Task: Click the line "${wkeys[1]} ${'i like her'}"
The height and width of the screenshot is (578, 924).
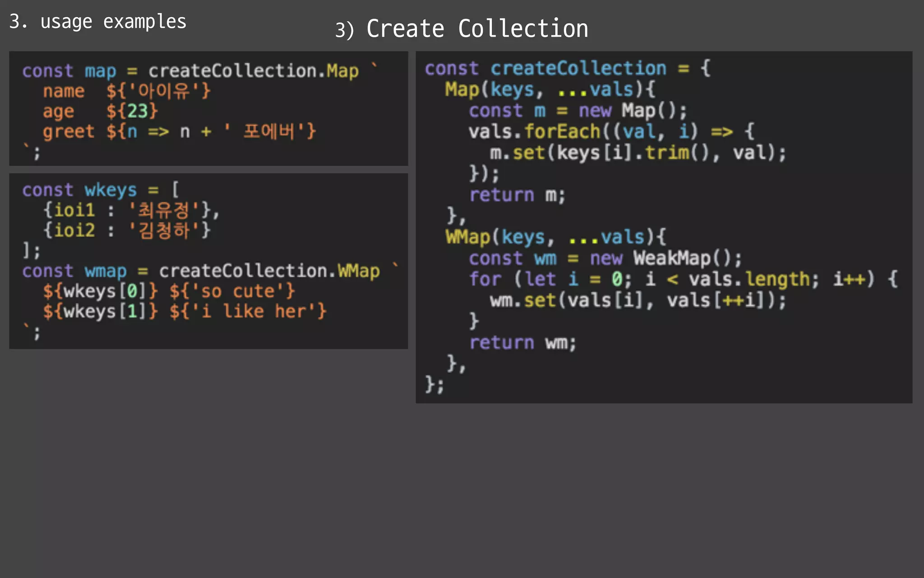Action: pyautogui.click(x=185, y=312)
